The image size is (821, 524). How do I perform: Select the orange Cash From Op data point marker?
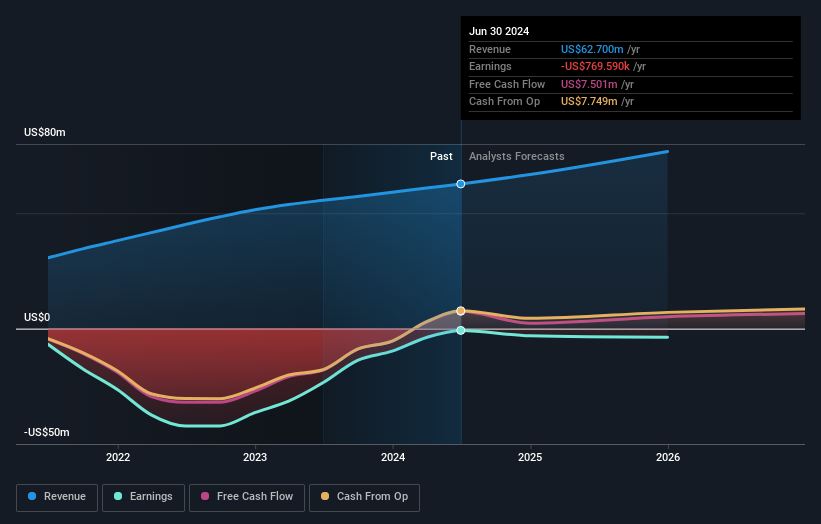click(x=461, y=311)
